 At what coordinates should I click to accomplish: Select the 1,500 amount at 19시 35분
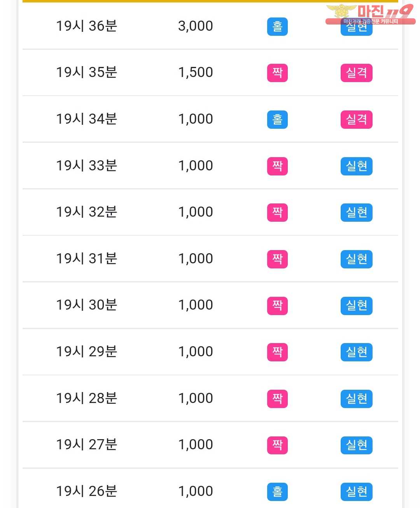(196, 72)
